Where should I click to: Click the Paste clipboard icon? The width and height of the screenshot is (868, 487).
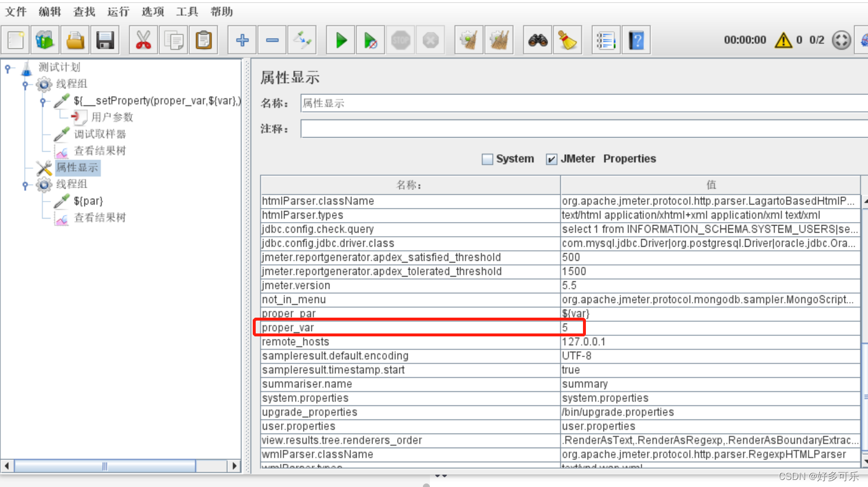pos(204,40)
